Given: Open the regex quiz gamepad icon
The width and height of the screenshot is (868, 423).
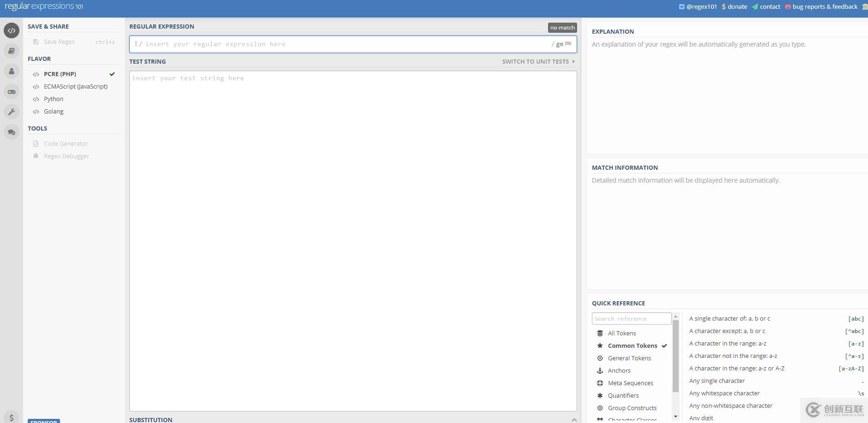Looking at the screenshot, I should (12, 91).
